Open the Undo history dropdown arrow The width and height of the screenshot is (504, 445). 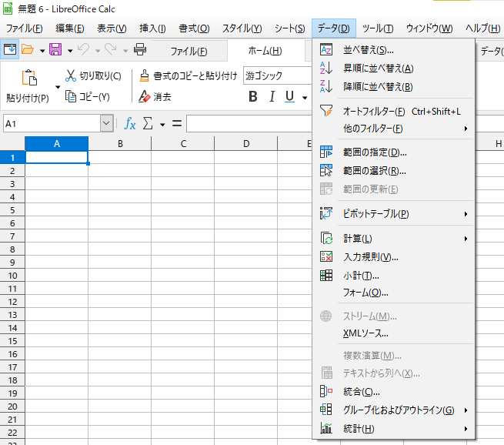point(98,51)
